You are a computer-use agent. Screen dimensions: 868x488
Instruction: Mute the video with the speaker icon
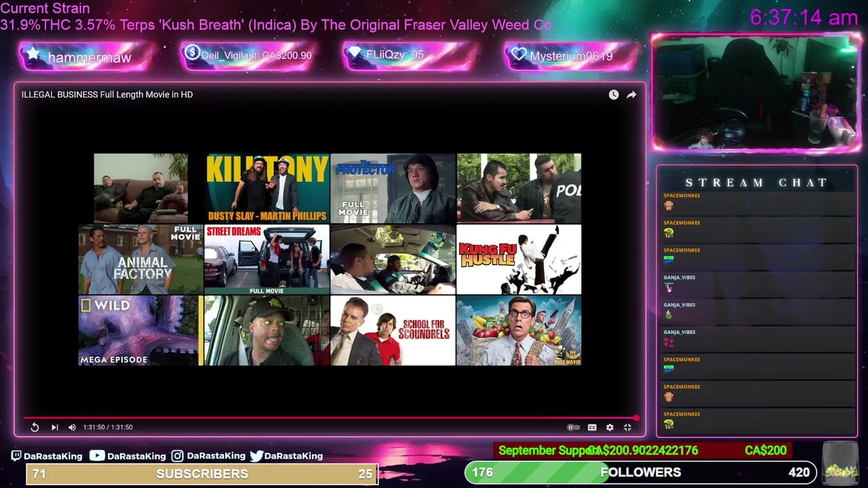pyautogui.click(x=72, y=427)
